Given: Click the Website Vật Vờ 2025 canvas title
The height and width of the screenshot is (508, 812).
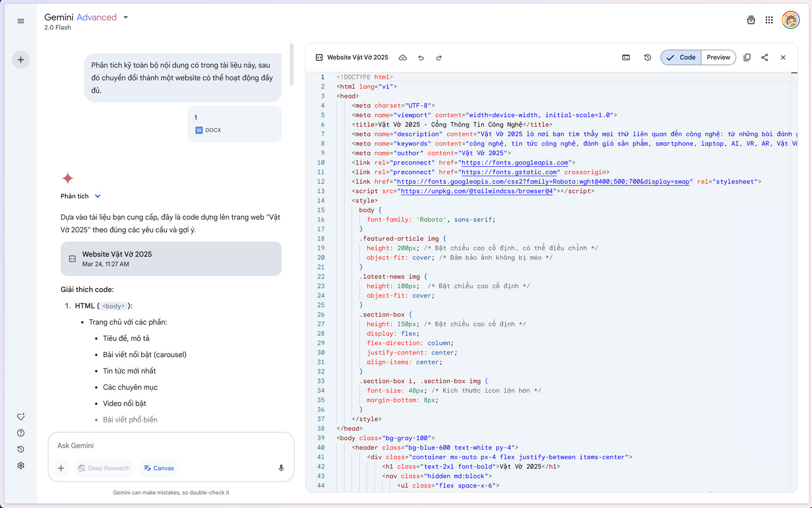Looking at the screenshot, I should click(x=358, y=57).
